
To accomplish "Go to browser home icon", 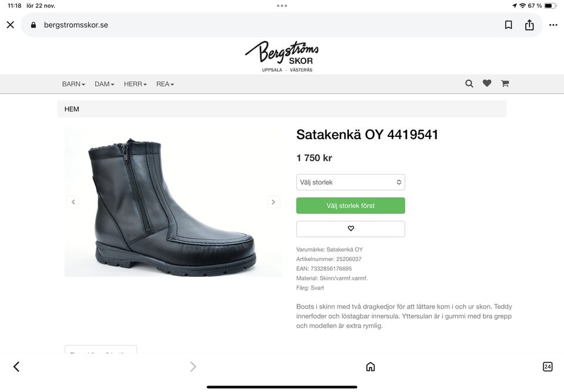I will (x=370, y=367).
